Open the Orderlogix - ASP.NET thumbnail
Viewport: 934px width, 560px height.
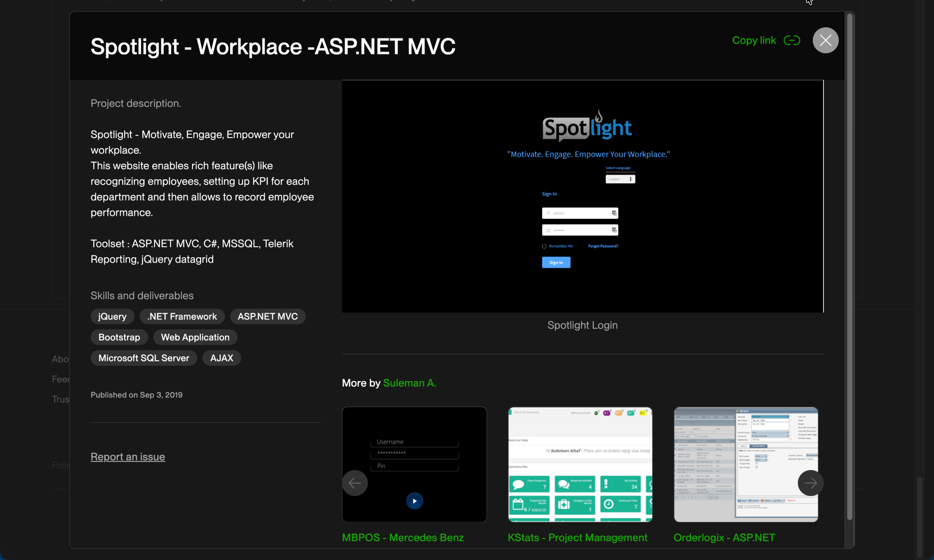[x=745, y=465]
